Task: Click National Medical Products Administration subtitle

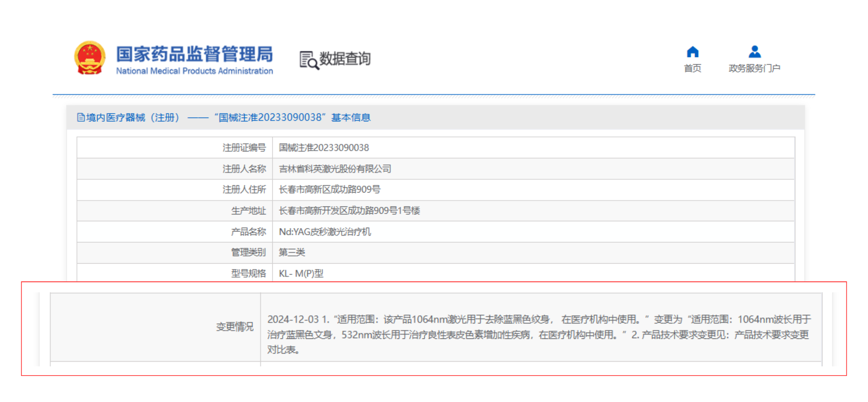Action: tap(194, 71)
